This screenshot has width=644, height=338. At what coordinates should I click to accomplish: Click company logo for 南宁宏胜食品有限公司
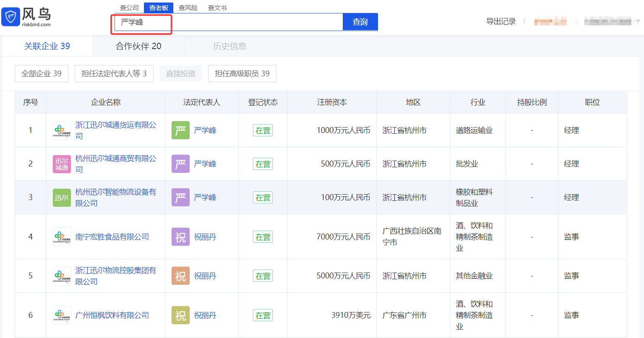tap(62, 237)
